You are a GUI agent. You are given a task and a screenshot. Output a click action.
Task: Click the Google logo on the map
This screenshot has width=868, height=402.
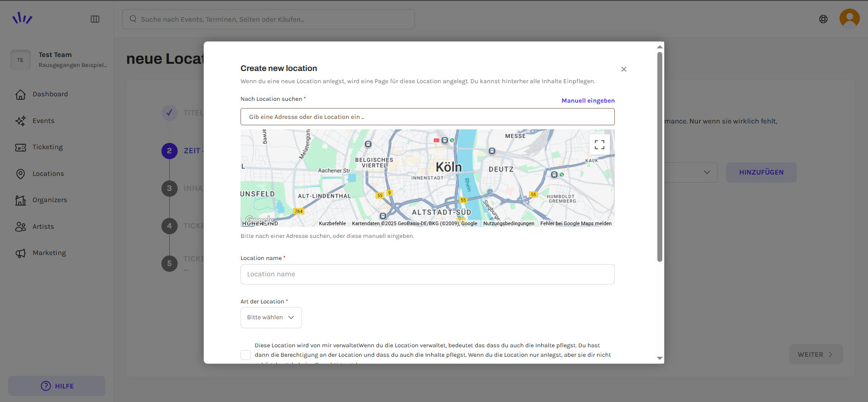pos(260,220)
